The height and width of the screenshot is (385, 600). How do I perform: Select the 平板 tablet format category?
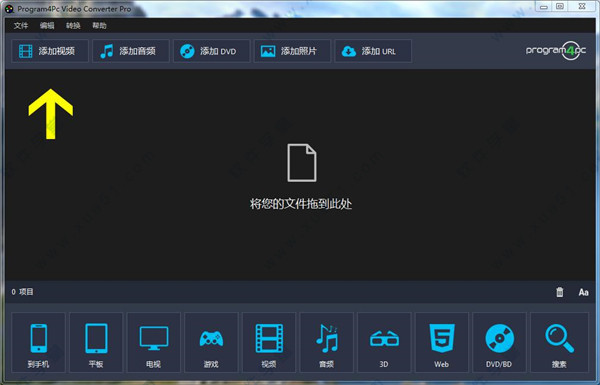point(96,342)
